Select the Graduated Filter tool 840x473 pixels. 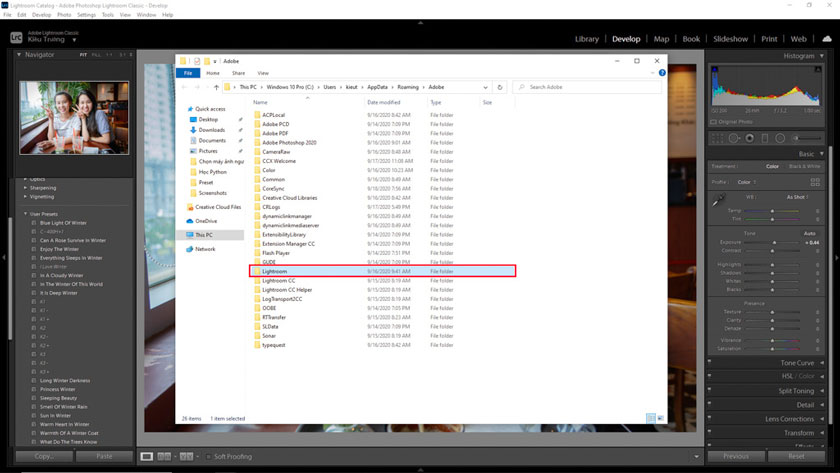[x=765, y=138]
